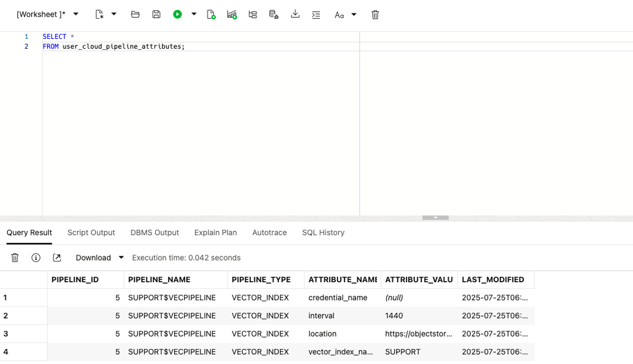The height and width of the screenshot is (364, 633).
Task: Switch to the Script Output tab
Action: [x=91, y=232]
